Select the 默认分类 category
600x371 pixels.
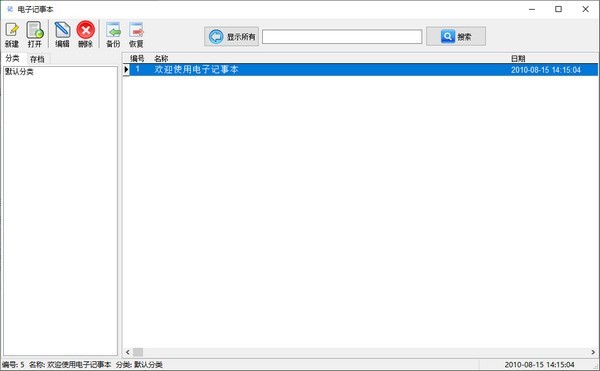click(19, 72)
